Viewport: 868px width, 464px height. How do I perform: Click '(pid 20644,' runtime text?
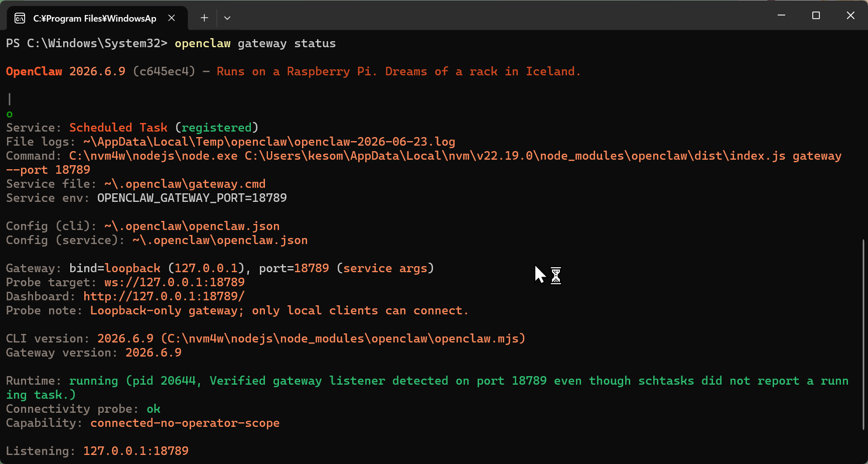164,381
